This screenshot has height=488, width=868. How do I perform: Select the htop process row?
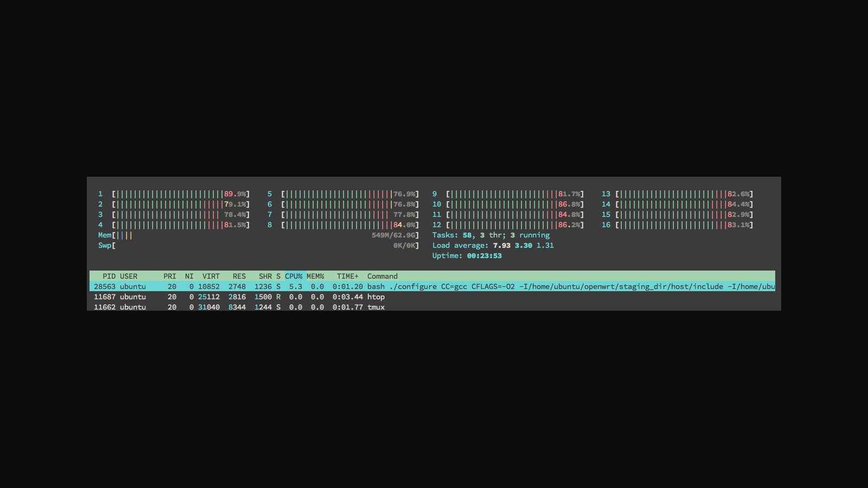point(432,297)
